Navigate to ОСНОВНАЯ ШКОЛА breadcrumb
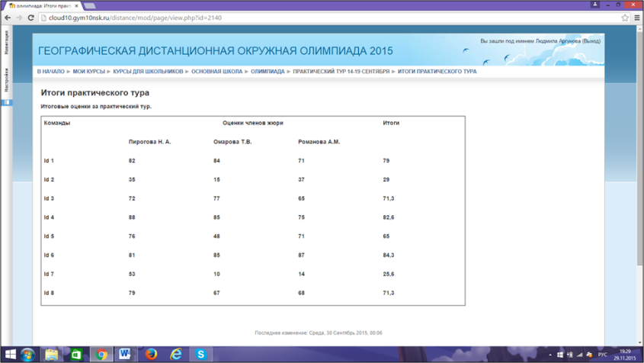The image size is (644, 363). pyautogui.click(x=216, y=72)
